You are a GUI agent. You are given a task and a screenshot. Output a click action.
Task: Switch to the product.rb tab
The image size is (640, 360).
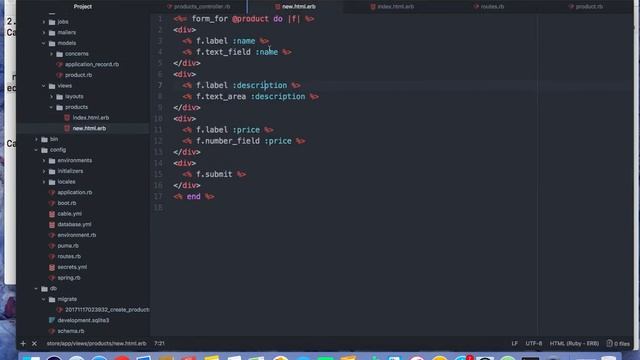pos(586,7)
